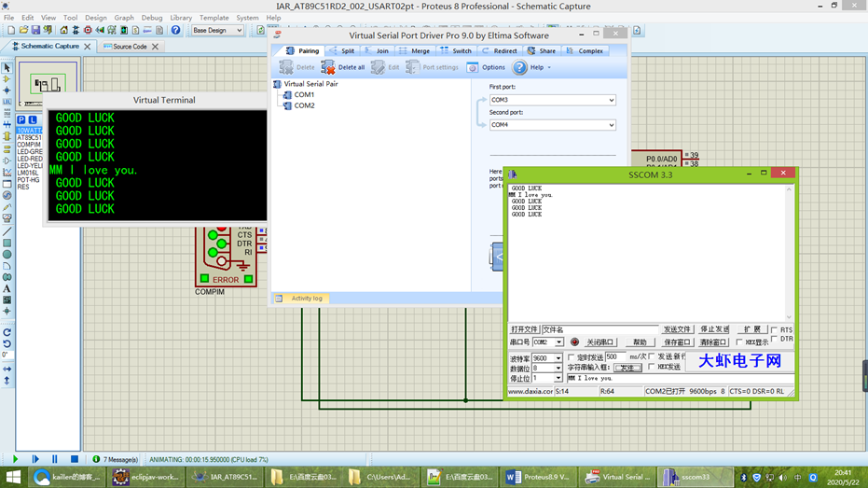Viewport: 868px width, 488px height.
Task: Open the Base Design variant dropdown
Action: (x=217, y=30)
